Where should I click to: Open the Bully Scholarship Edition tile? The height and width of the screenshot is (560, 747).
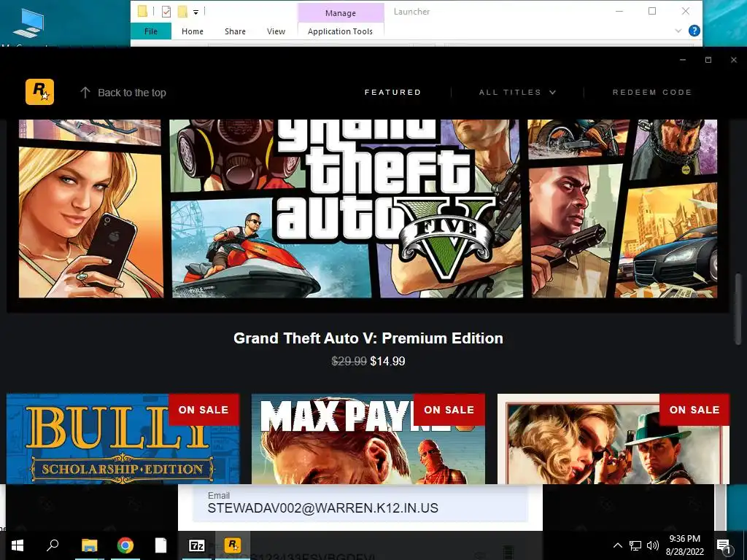(123, 438)
